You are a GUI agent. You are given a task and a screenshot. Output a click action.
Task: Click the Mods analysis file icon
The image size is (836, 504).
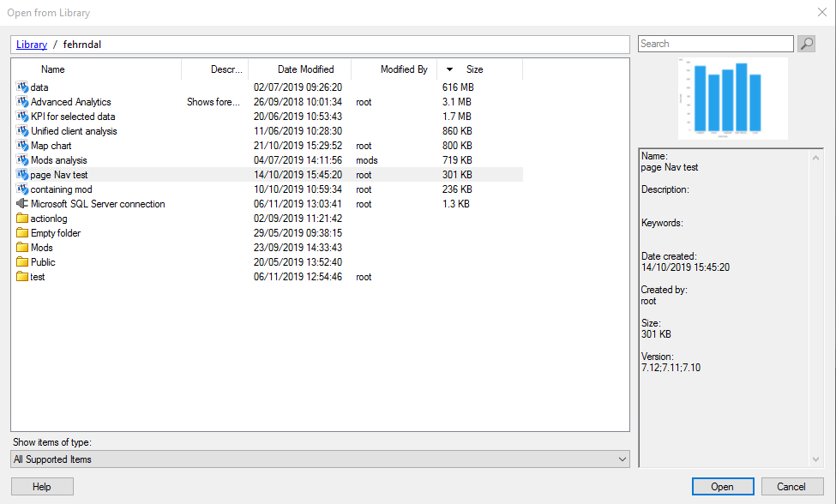(x=22, y=160)
